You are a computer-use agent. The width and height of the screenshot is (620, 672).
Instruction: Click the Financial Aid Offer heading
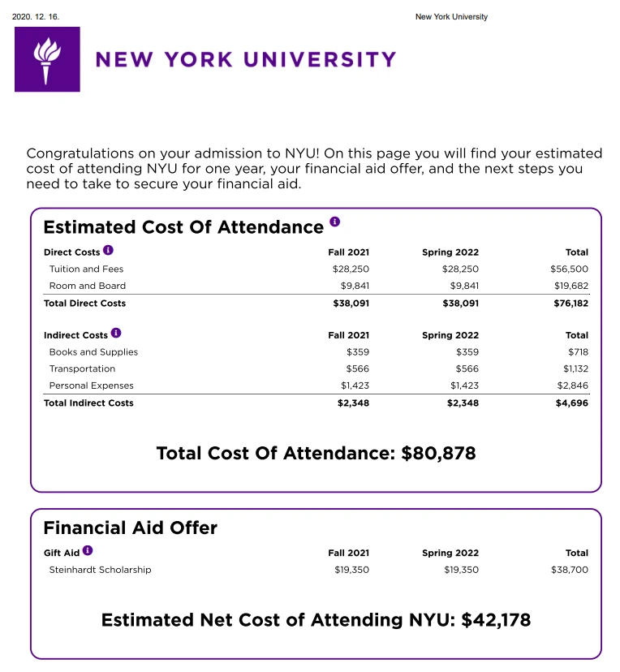(x=130, y=528)
